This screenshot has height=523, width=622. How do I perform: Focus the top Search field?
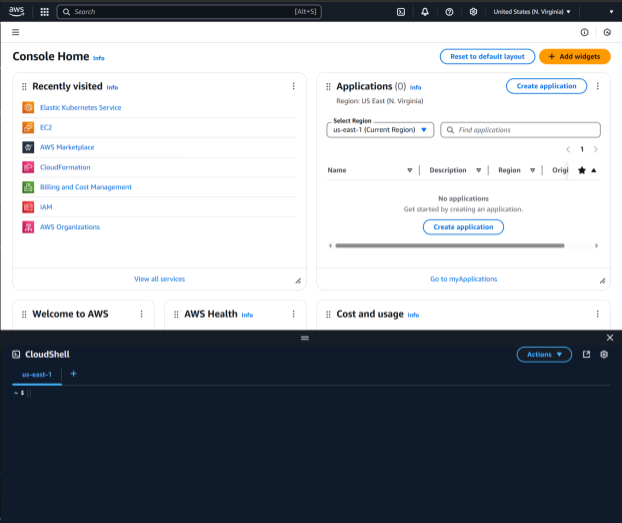coord(189,12)
